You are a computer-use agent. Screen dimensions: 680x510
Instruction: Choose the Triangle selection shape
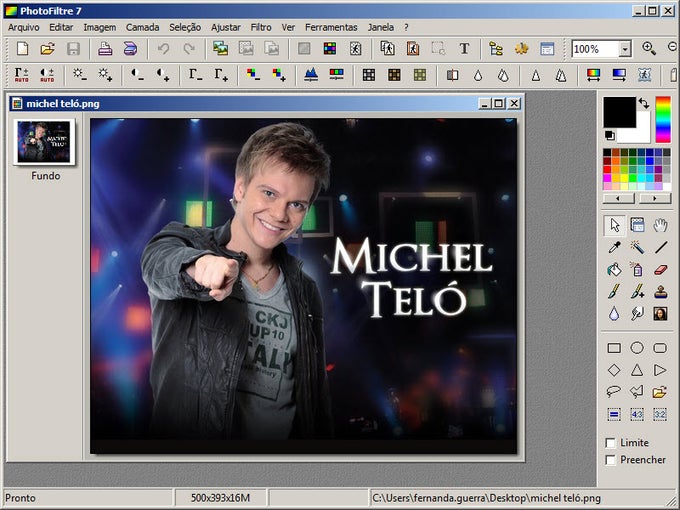pos(637,370)
